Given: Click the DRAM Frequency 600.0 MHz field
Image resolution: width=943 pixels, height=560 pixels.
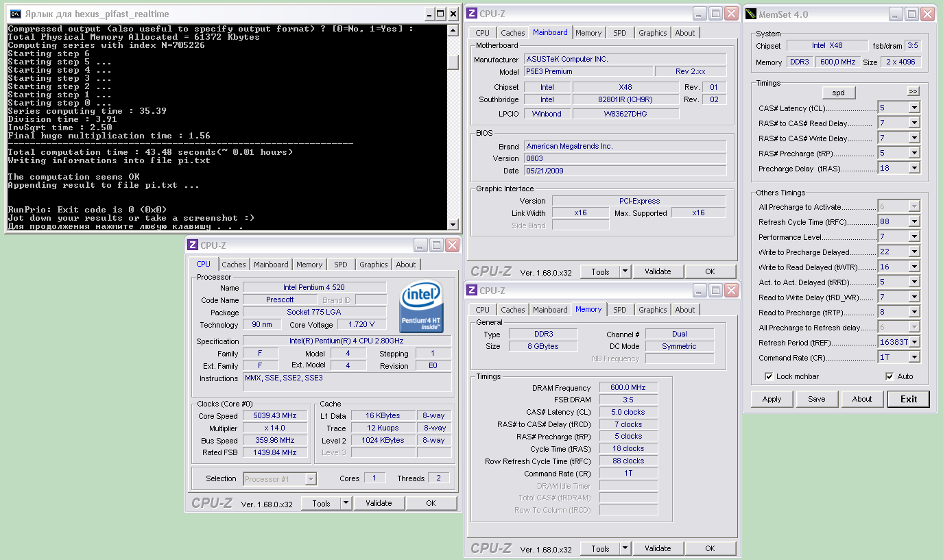Looking at the screenshot, I should 628,387.
